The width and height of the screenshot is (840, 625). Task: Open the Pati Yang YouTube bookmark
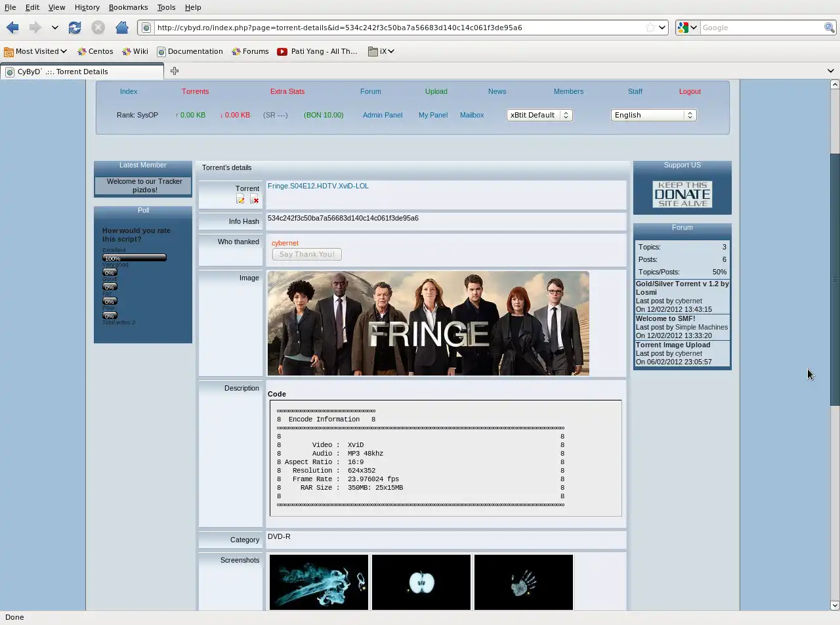pos(317,51)
